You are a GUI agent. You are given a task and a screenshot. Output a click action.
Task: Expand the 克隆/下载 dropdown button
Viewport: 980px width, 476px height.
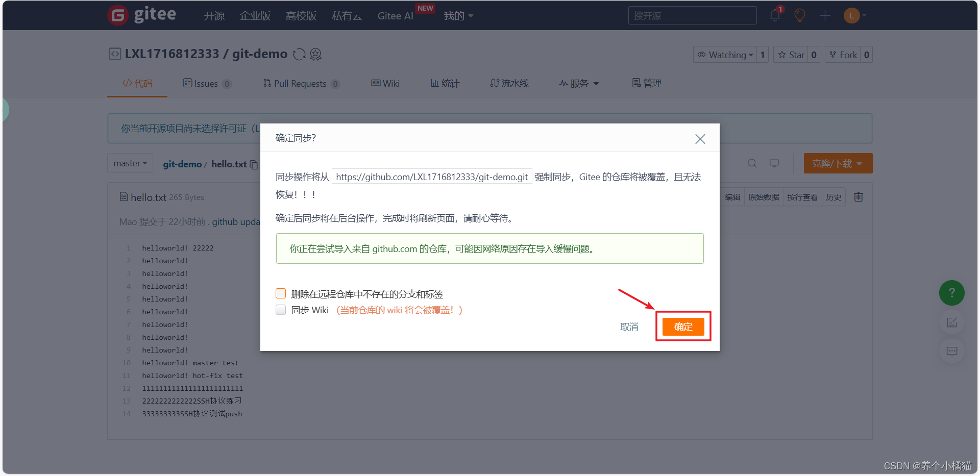click(x=838, y=163)
